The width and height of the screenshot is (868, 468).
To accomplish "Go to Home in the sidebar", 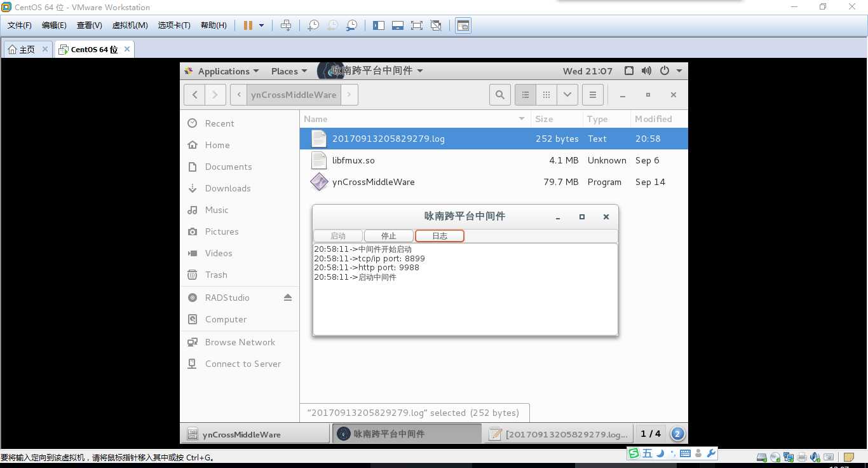I will pyautogui.click(x=240, y=145).
